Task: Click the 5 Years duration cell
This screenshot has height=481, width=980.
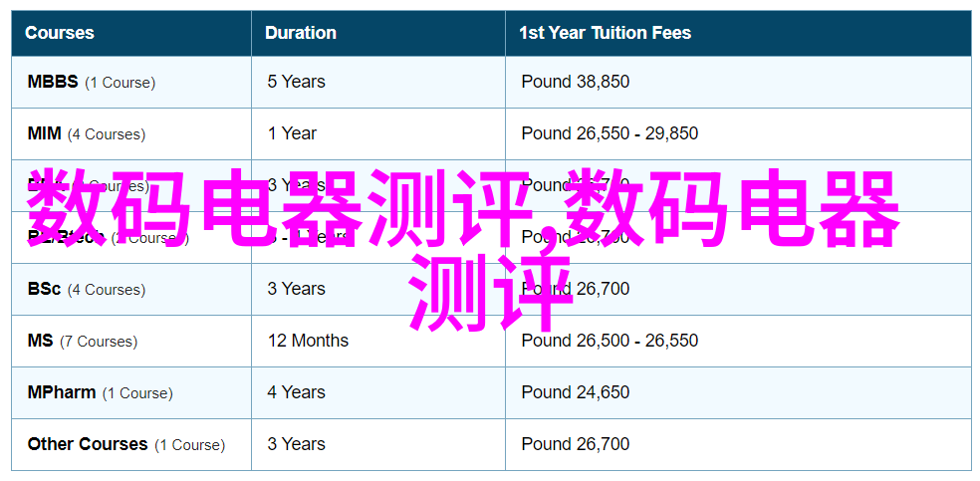Action: 296,82
